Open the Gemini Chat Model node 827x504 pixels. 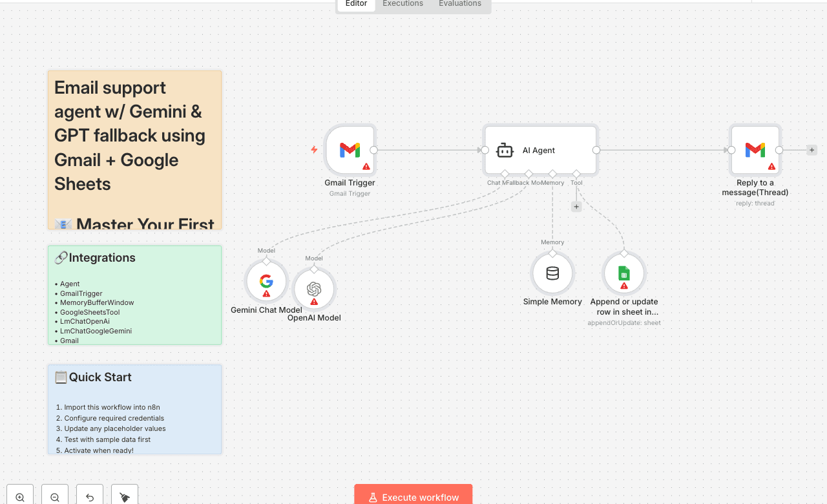pyautogui.click(x=266, y=281)
